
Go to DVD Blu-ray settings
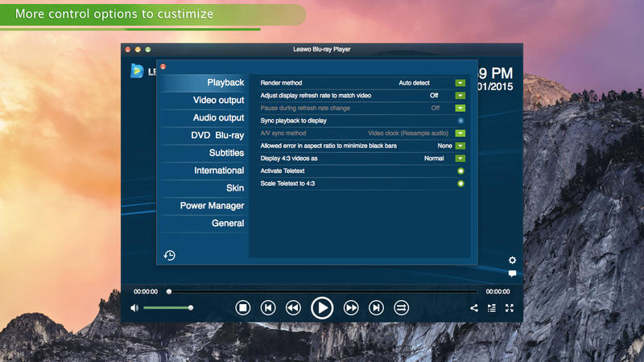204,135
